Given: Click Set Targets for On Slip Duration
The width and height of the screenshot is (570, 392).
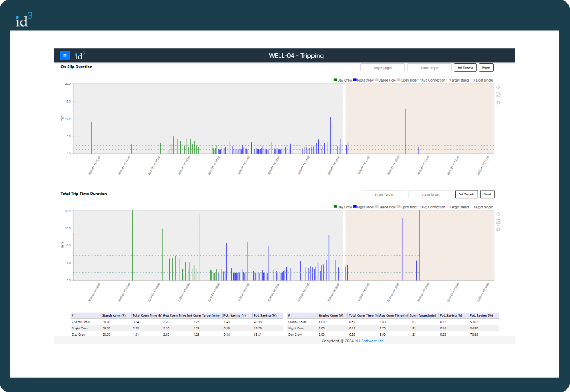Looking at the screenshot, I should click(x=465, y=67).
